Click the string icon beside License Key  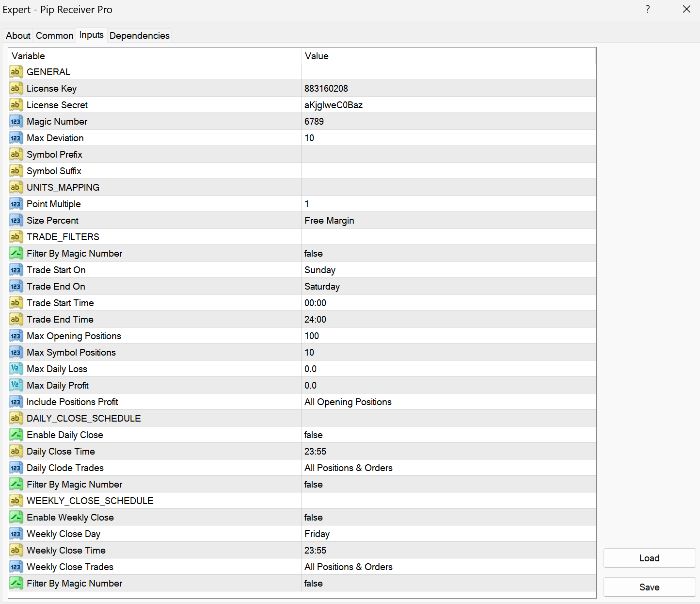pos(16,88)
